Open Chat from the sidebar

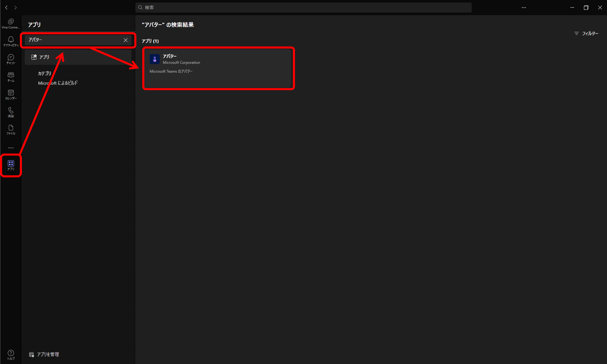click(11, 59)
